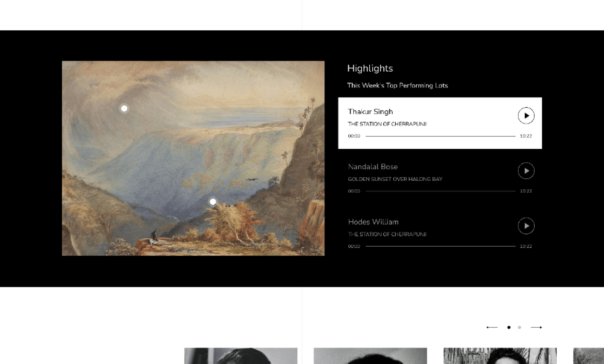Screen dimensions: 604x364
Task: Select the first carousel pagination dot
Action: coord(509,327)
